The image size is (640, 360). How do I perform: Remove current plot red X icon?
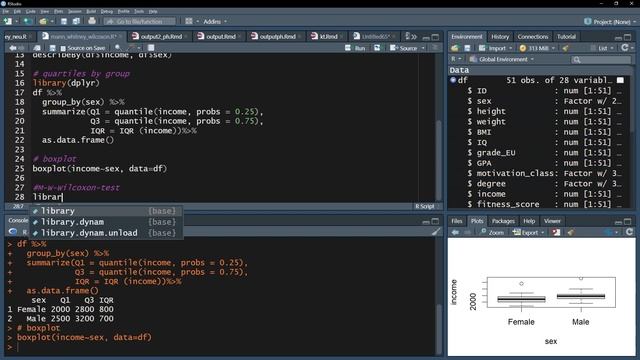(556, 232)
